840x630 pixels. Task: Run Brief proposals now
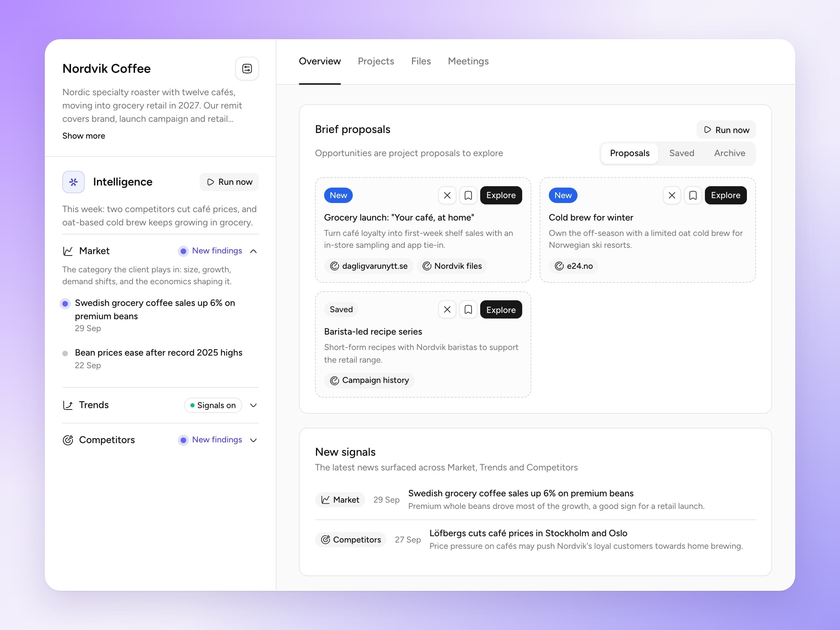pyautogui.click(x=726, y=130)
